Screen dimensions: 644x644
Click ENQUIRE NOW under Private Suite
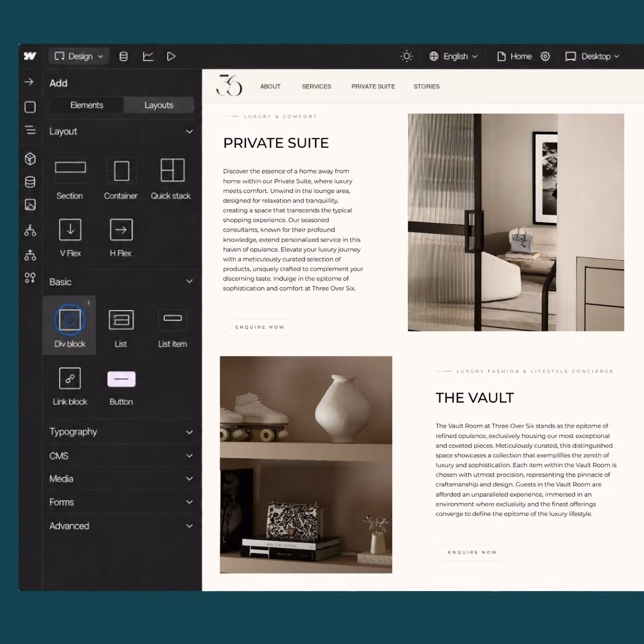coord(260,327)
